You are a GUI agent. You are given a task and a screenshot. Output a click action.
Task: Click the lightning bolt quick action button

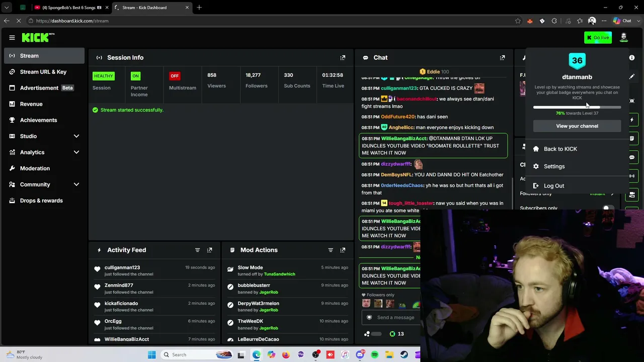pos(632,120)
